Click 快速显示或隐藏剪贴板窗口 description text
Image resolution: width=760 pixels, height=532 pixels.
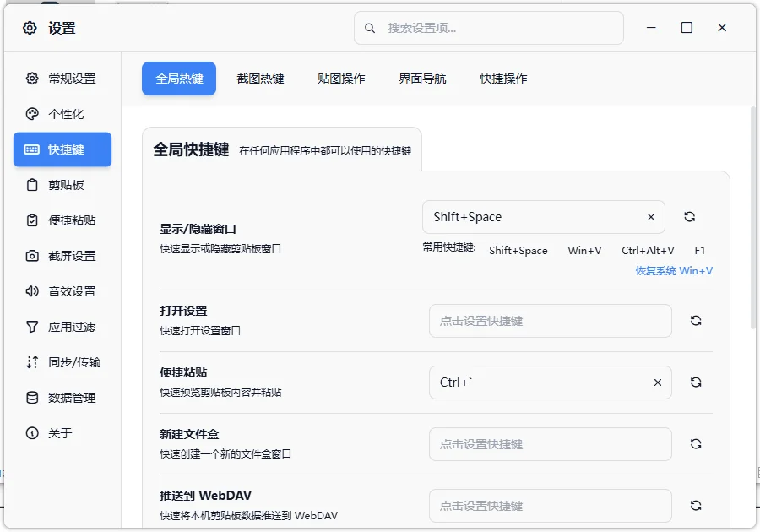[x=220, y=248]
